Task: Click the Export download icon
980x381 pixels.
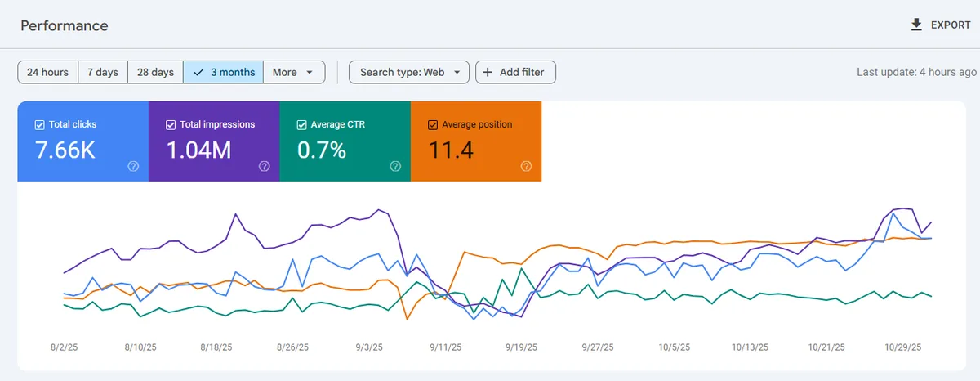Action: [x=915, y=25]
